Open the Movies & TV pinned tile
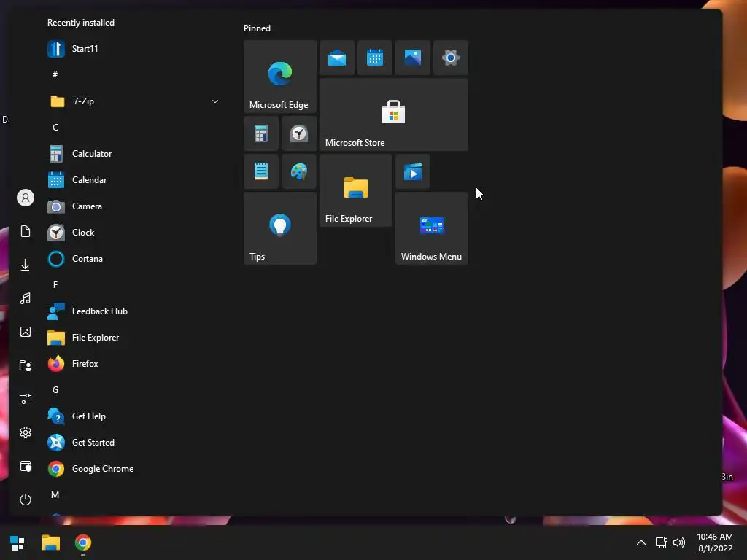This screenshot has width=747, height=560. (413, 171)
